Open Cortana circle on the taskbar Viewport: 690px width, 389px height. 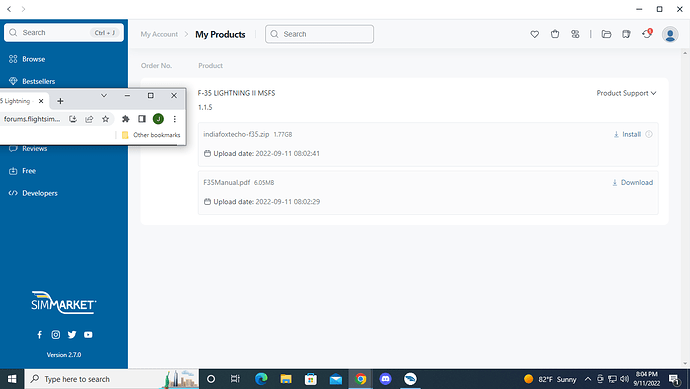211,379
